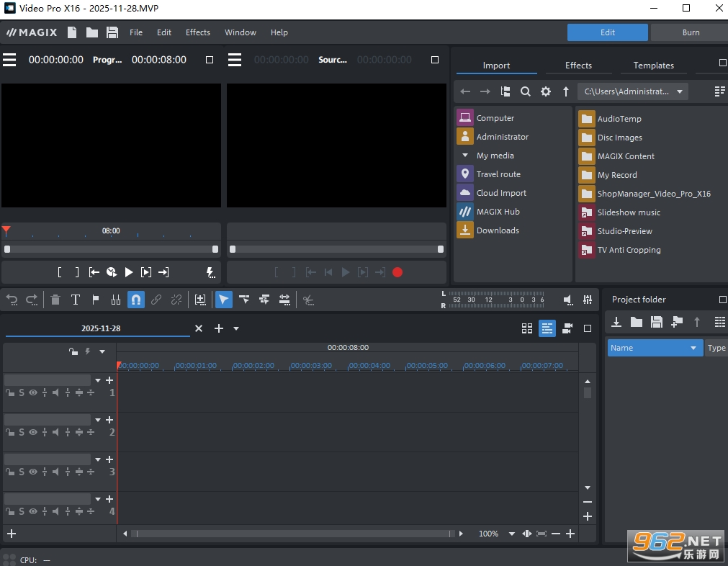Toggle visibility eye on track 1

33,392
